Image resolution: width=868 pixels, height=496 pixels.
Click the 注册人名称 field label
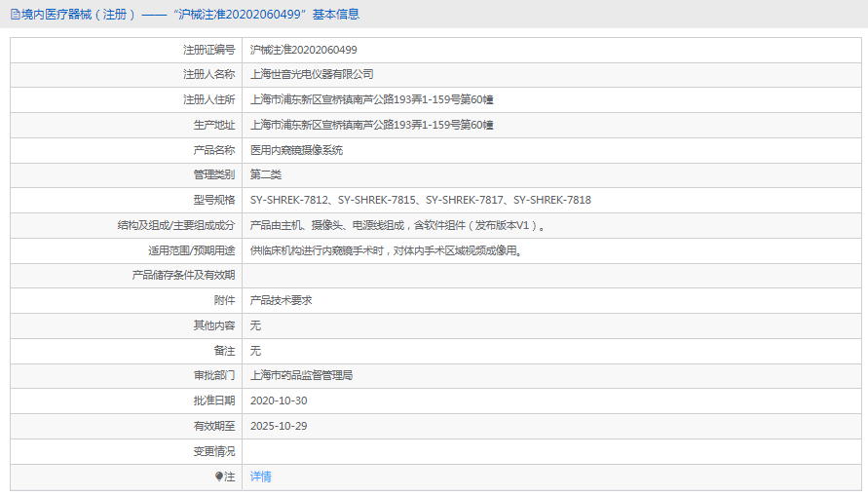point(208,74)
